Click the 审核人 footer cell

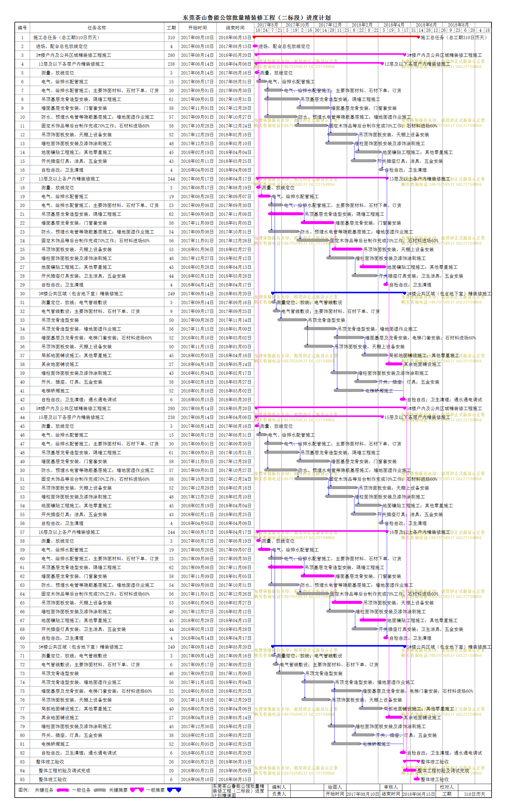pyautogui.click(x=391, y=787)
